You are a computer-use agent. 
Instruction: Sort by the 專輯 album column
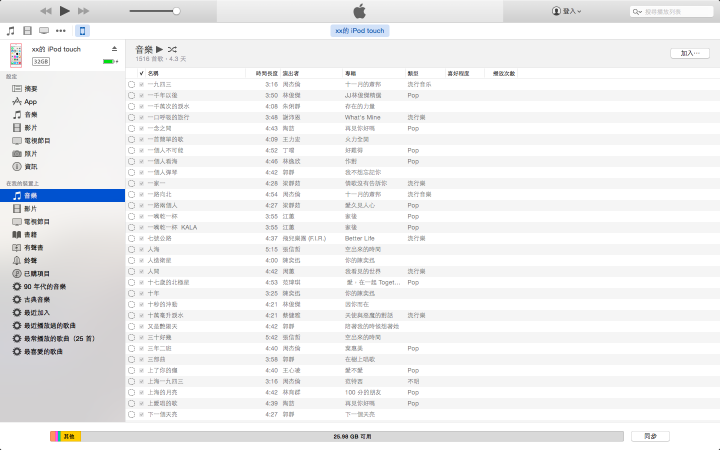coord(374,73)
